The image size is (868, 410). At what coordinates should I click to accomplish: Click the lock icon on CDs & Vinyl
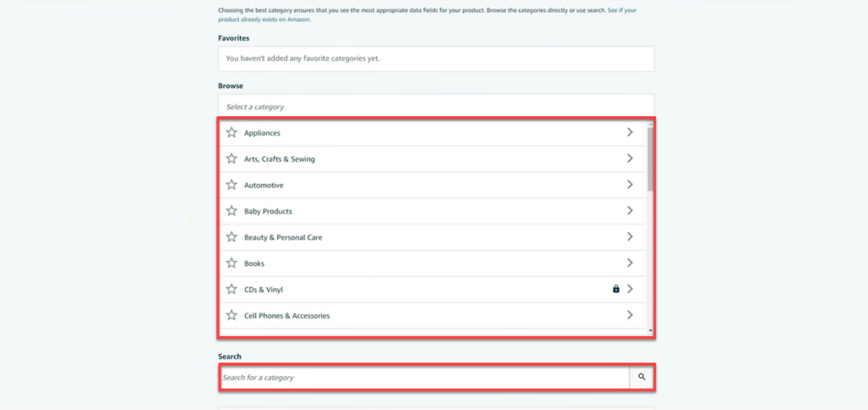point(615,289)
